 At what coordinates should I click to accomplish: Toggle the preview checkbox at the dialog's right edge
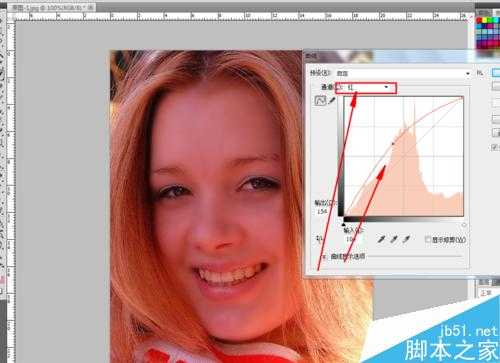[x=495, y=147]
